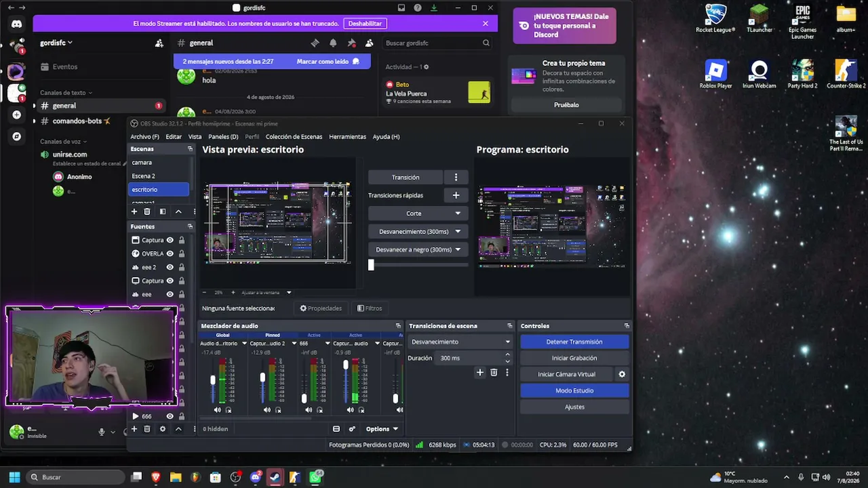Click Detener Transmisión button
This screenshot has height=488, width=868.
[574, 342]
